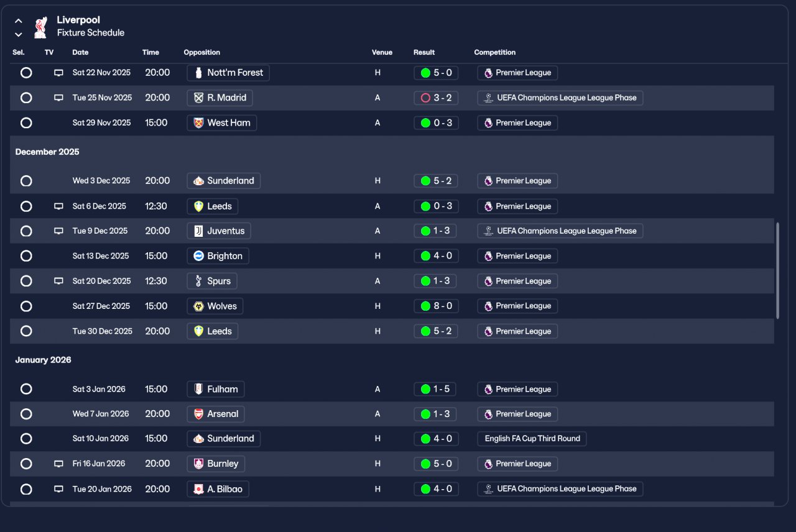Click the up chevron beside Liverpool's crest
796x532 pixels.
click(19, 21)
